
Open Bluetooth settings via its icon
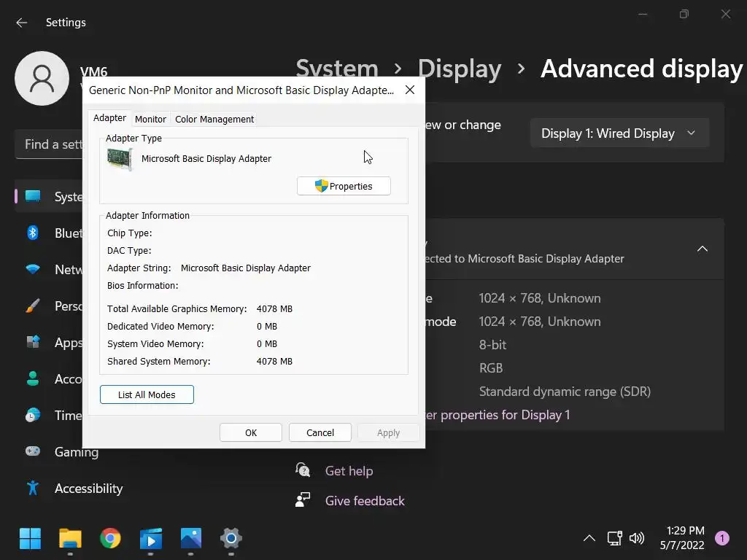(32, 233)
